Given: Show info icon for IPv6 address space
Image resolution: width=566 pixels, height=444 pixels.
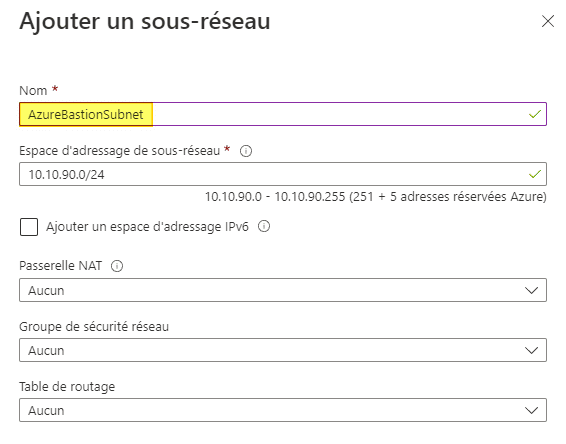Looking at the screenshot, I should [x=264, y=226].
